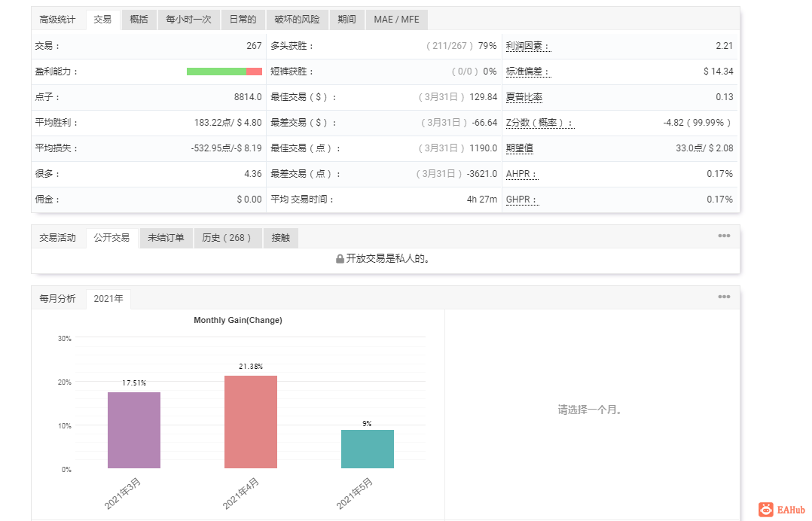This screenshot has height=521, width=812.
Task: Click the 最差交易（点） value -3621.0
Action: click(x=481, y=174)
